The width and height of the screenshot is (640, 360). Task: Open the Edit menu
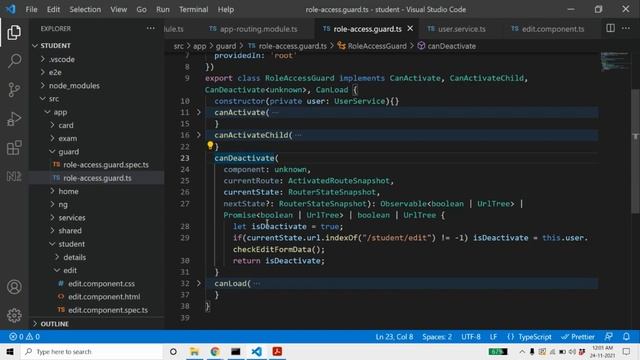click(53, 9)
